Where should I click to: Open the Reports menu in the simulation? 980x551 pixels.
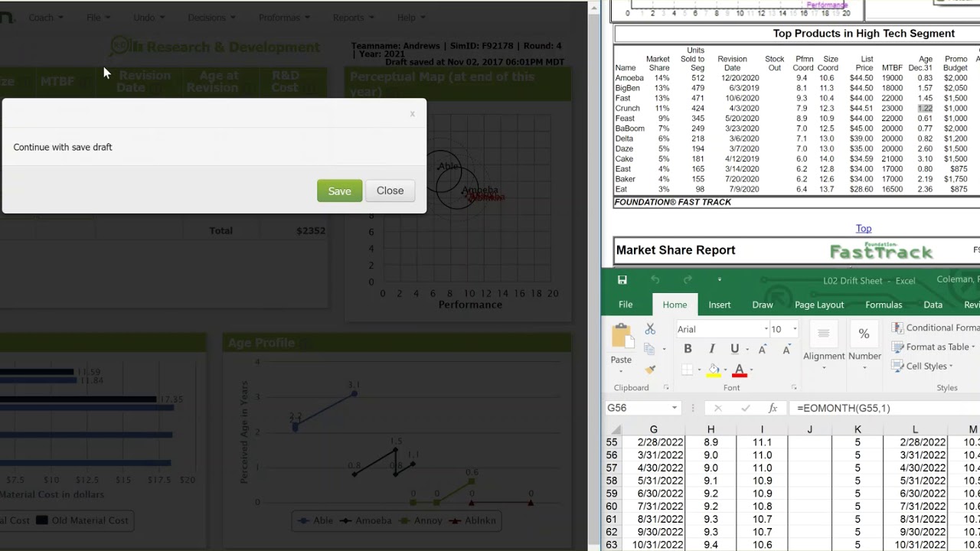coord(353,18)
